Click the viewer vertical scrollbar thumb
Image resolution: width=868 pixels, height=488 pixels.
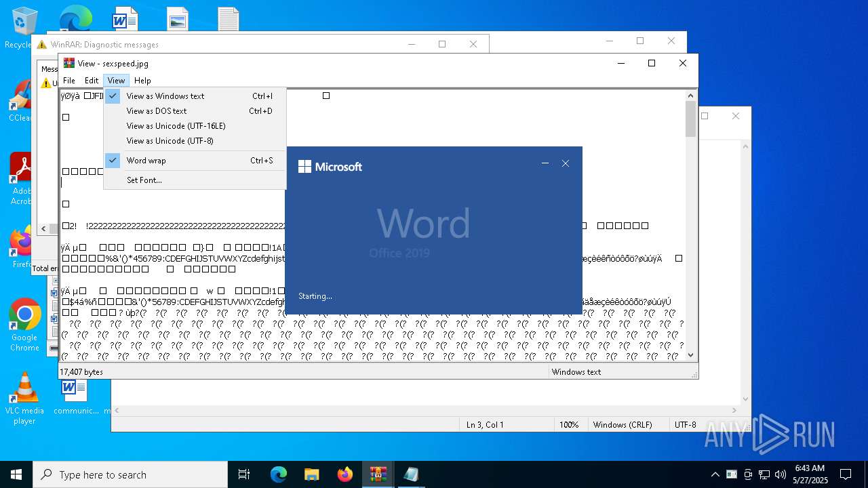(x=691, y=119)
